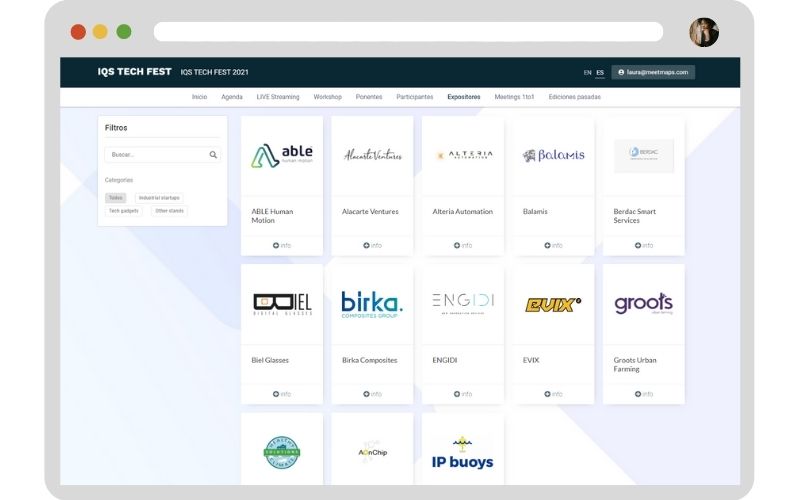Image resolution: width=800 pixels, height=500 pixels.
Task: Click the Biel digital glasses logo
Action: coord(282,304)
